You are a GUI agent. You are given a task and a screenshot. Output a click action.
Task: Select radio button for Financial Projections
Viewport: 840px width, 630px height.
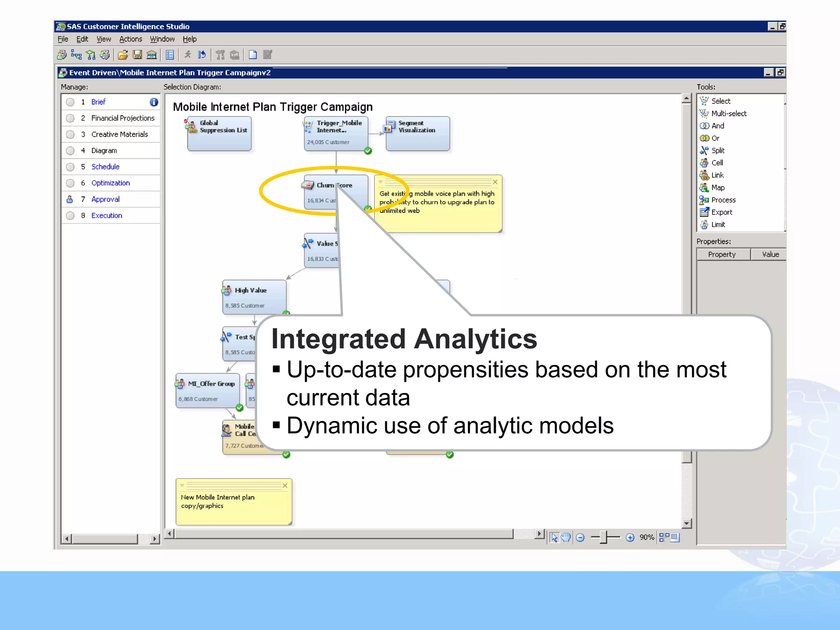[x=70, y=118]
